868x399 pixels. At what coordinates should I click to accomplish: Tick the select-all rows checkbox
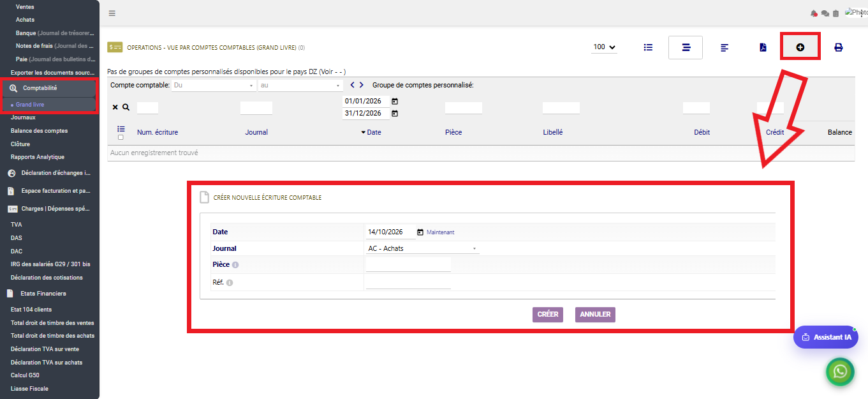coord(121,137)
